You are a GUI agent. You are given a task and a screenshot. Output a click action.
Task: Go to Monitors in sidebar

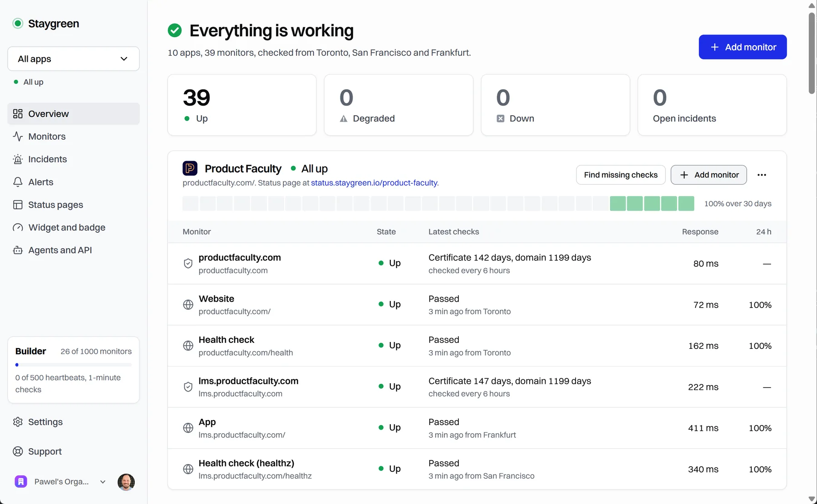[x=74, y=137]
